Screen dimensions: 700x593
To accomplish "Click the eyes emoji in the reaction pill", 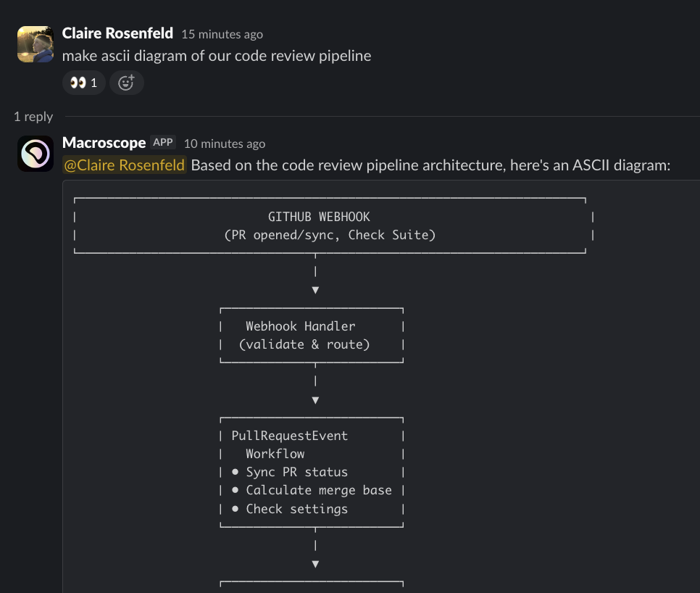I will point(78,83).
